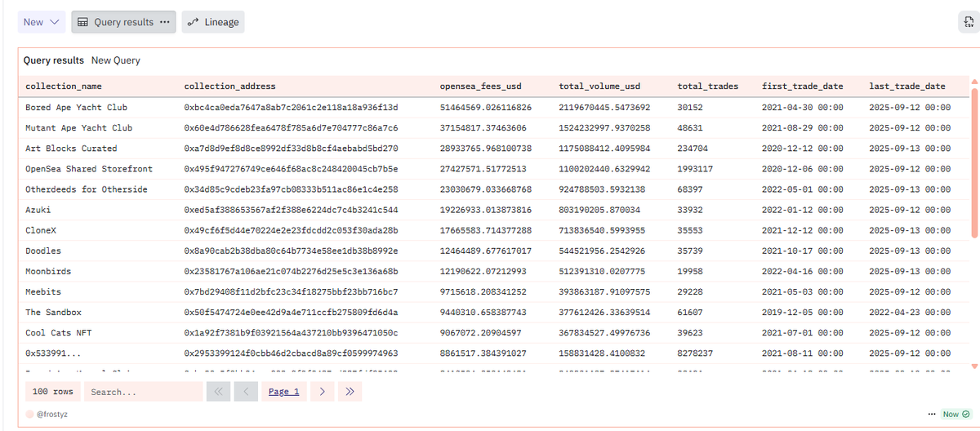This screenshot has width=980, height=431.
Task: Click fees value 9067072.20904597
Action: [481, 332]
